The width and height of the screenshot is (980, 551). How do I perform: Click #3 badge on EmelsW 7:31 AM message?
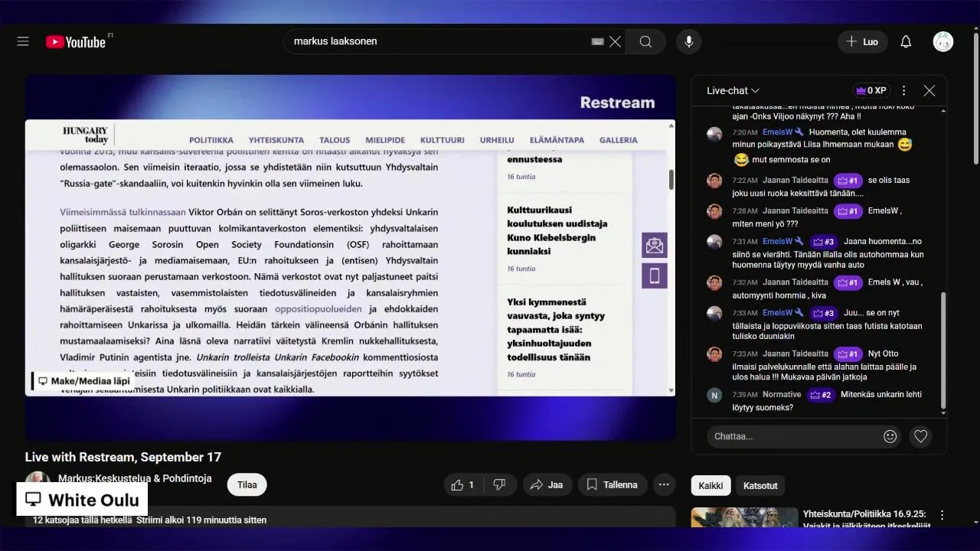pyautogui.click(x=824, y=242)
